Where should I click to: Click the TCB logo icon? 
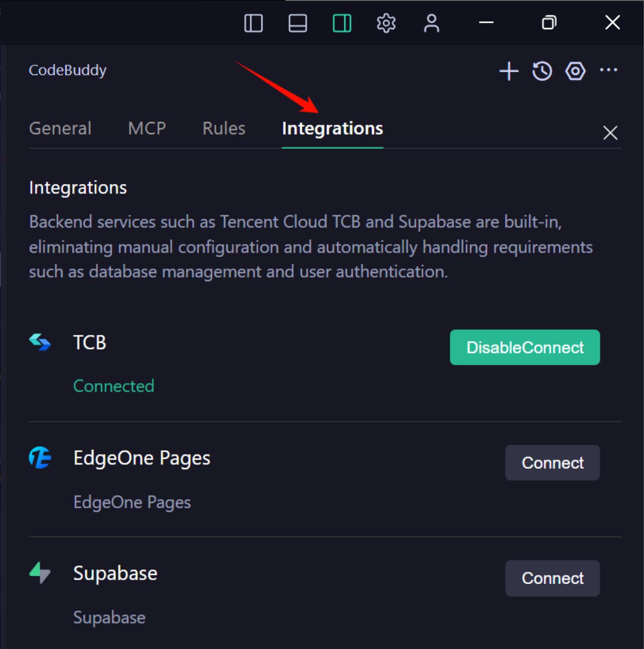tap(40, 342)
